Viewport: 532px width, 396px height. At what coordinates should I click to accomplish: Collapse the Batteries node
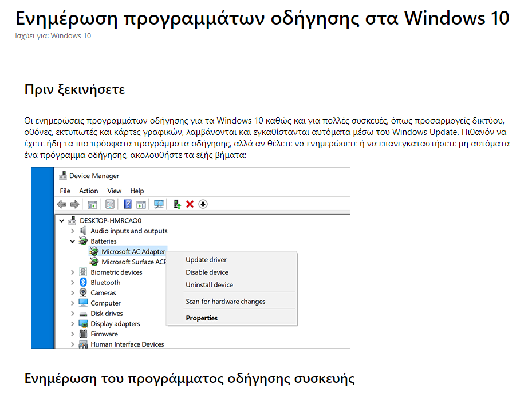[72, 241]
